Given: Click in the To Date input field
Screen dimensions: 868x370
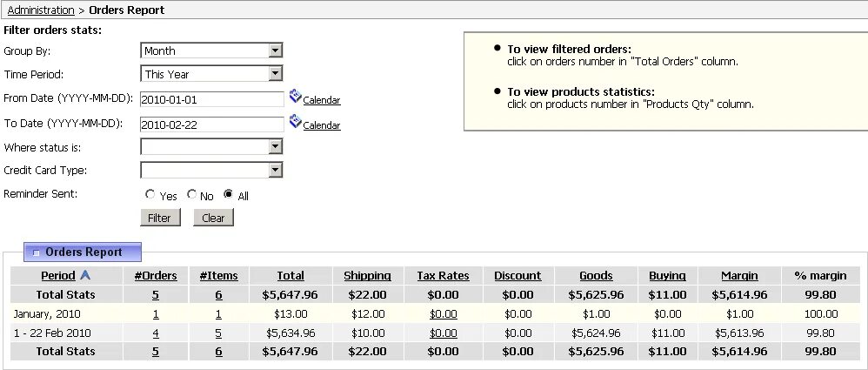Looking at the screenshot, I should pos(211,124).
